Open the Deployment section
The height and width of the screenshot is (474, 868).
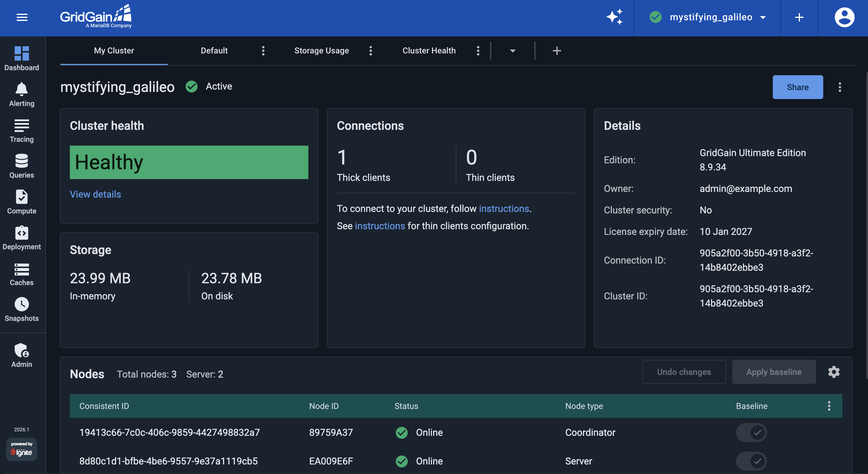coord(21,238)
